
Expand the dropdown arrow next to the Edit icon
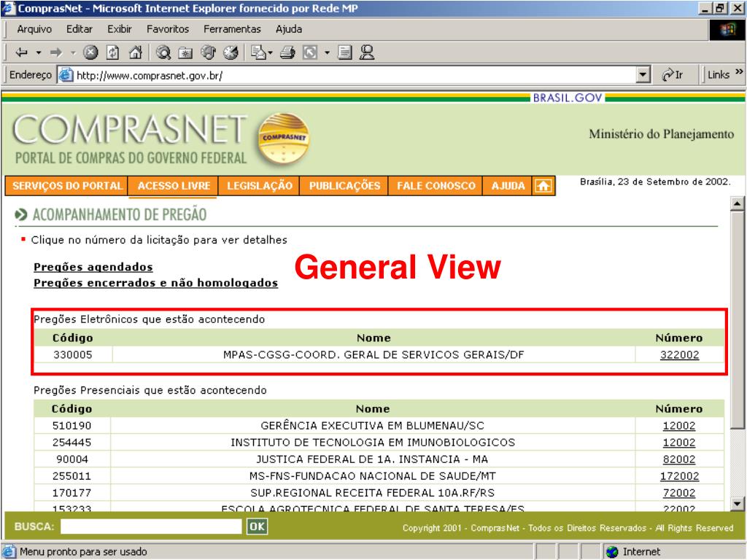click(327, 52)
